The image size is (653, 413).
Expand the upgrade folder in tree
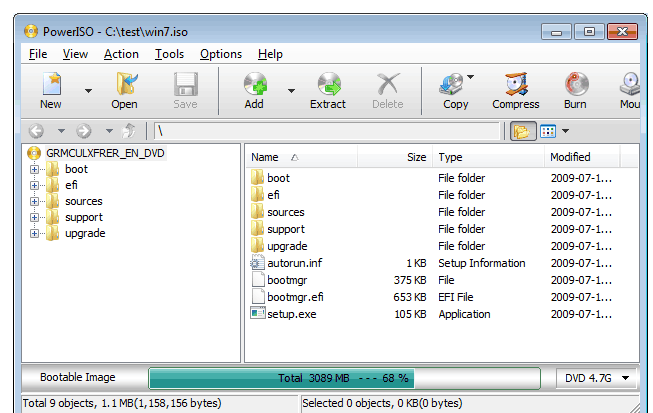point(35,234)
